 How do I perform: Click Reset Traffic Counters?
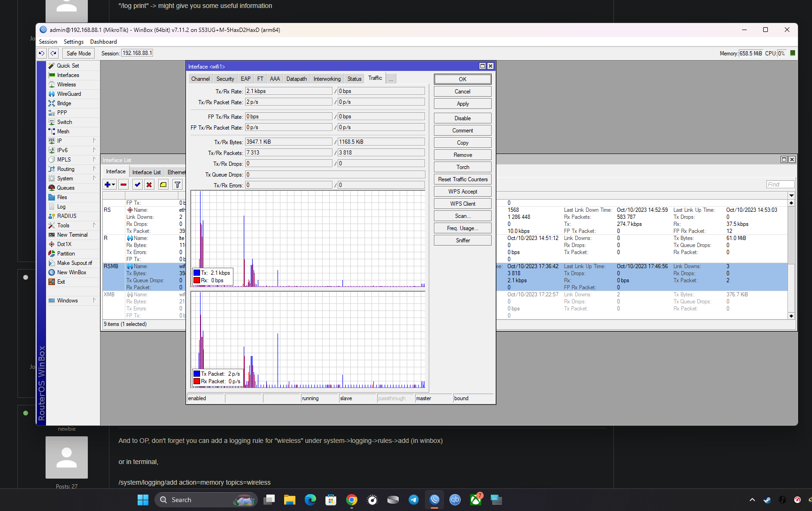(x=463, y=179)
